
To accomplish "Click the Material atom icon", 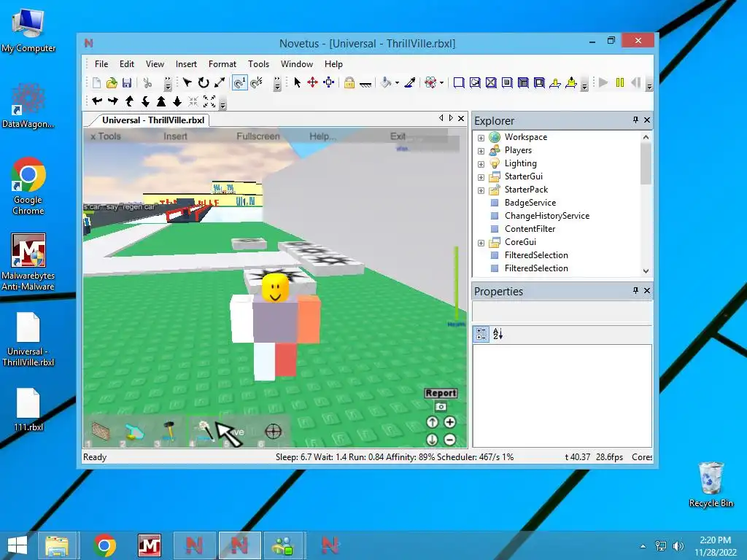I will (x=430, y=82).
